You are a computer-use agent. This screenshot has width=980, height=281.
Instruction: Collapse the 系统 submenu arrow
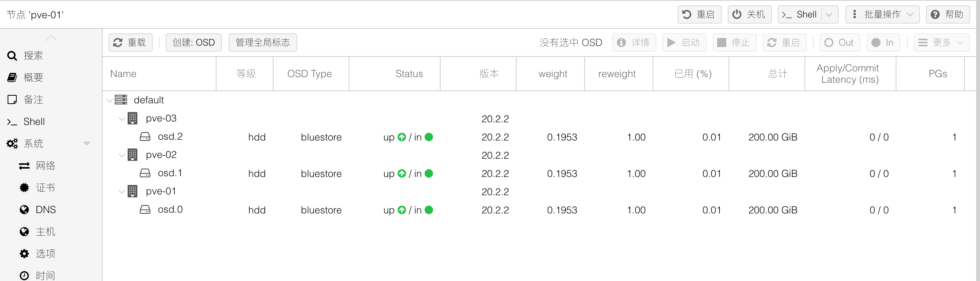pos(87,144)
